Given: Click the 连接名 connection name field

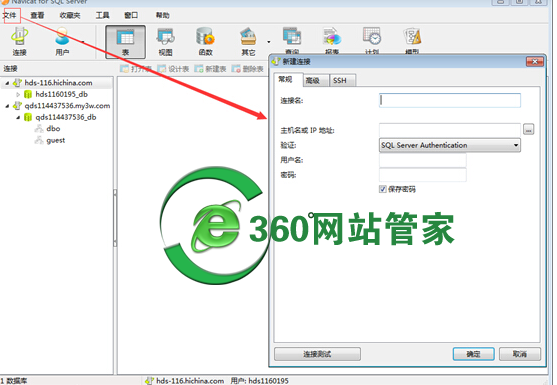Looking at the screenshot, I should click(x=450, y=101).
